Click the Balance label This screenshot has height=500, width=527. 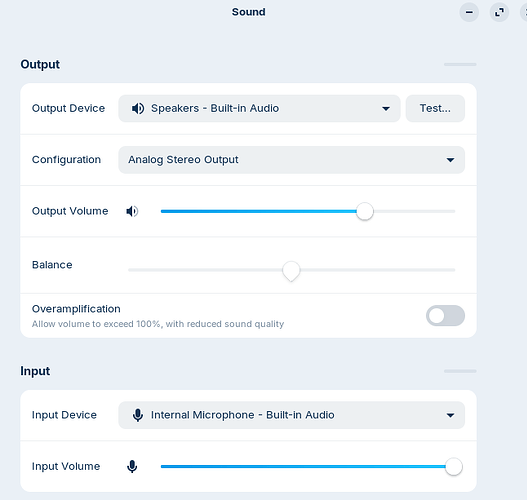tap(52, 265)
